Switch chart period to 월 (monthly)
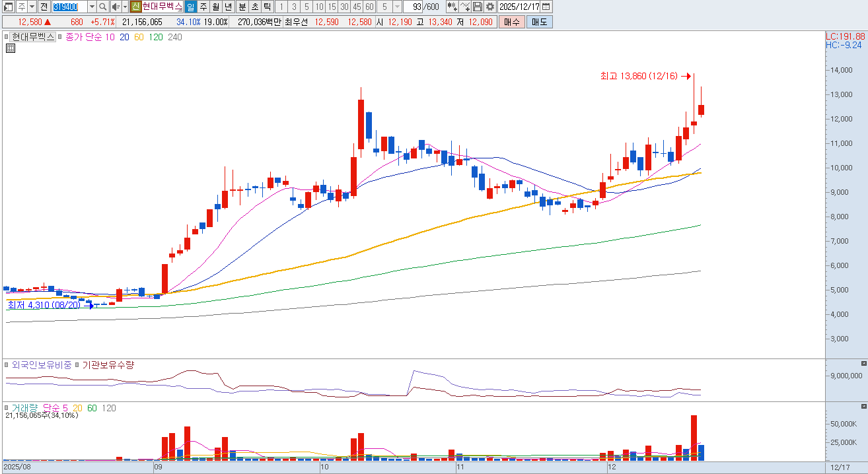 click(x=216, y=7)
